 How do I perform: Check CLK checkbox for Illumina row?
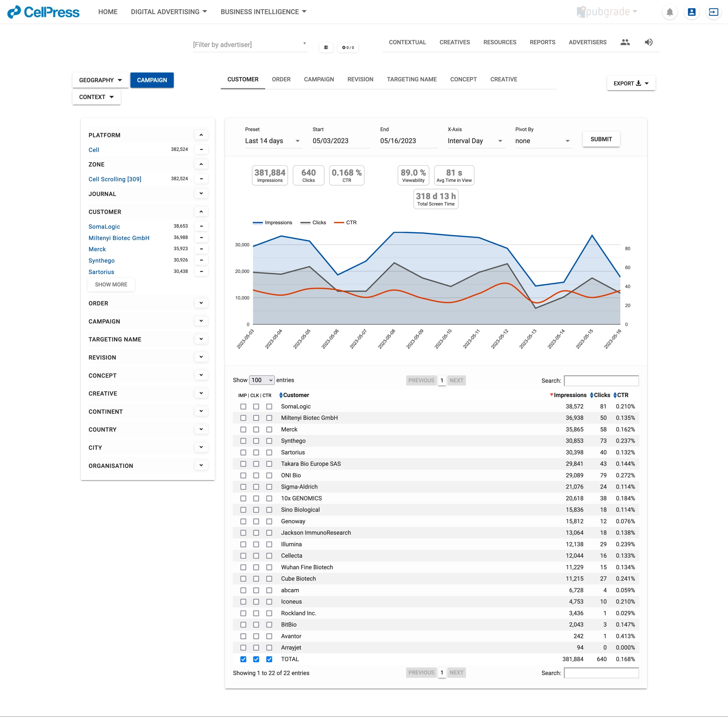click(x=256, y=545)
